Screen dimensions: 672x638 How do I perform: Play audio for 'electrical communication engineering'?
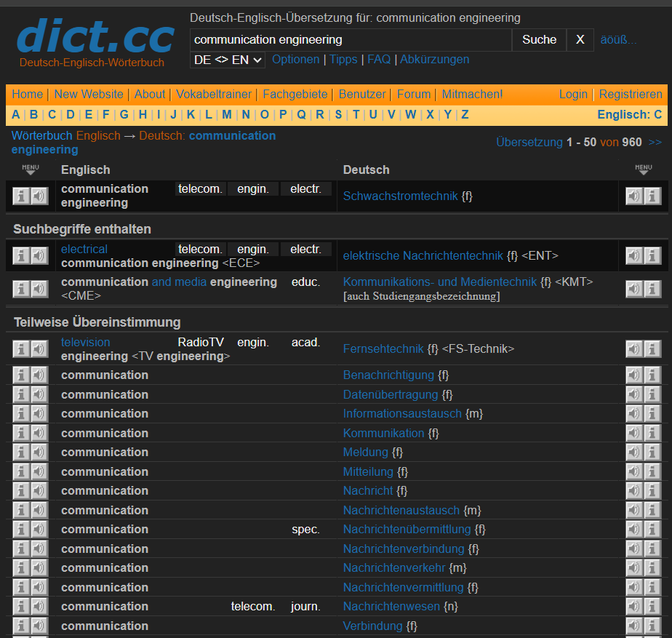click(39, 255)
